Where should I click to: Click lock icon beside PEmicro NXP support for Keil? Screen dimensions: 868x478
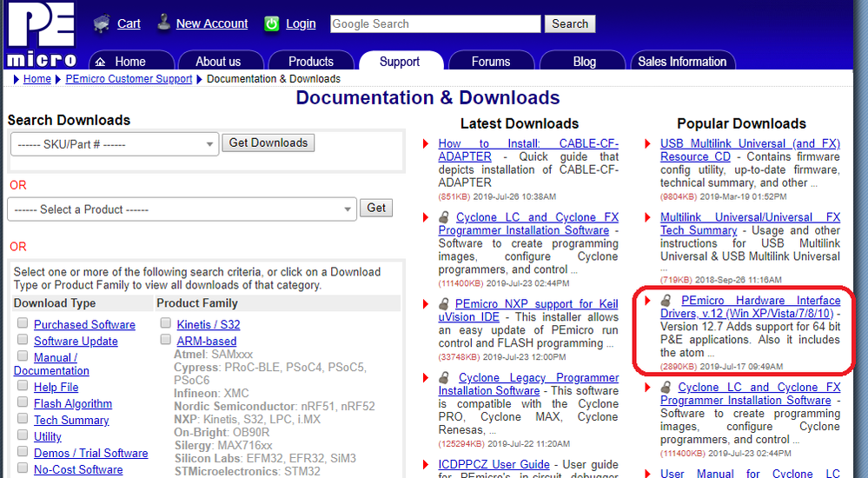[x=444, y=303]
